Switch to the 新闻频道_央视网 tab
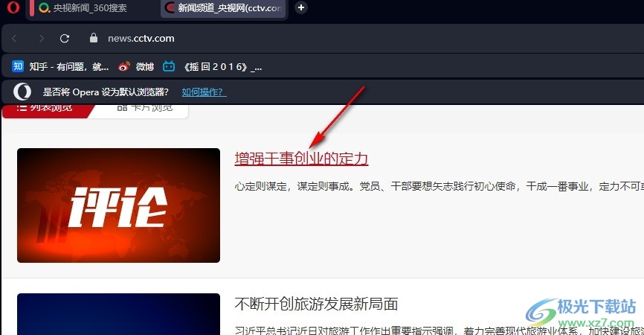 (225, 8)
